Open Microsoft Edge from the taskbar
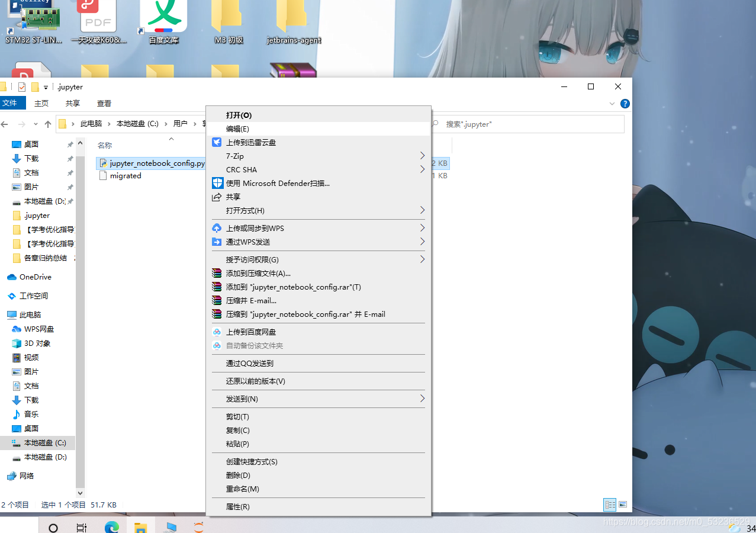 coord(111,526)
